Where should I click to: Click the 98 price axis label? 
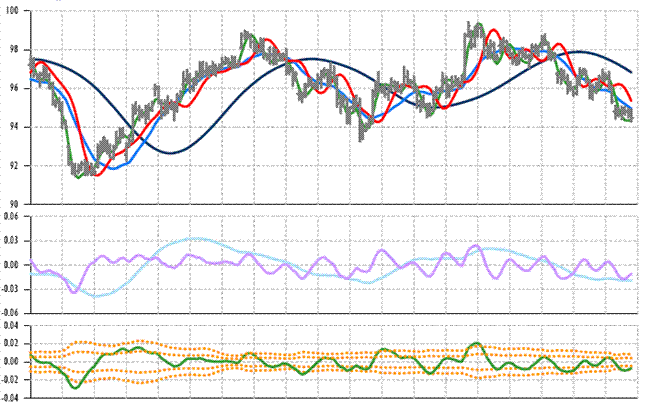click(14, 50)
